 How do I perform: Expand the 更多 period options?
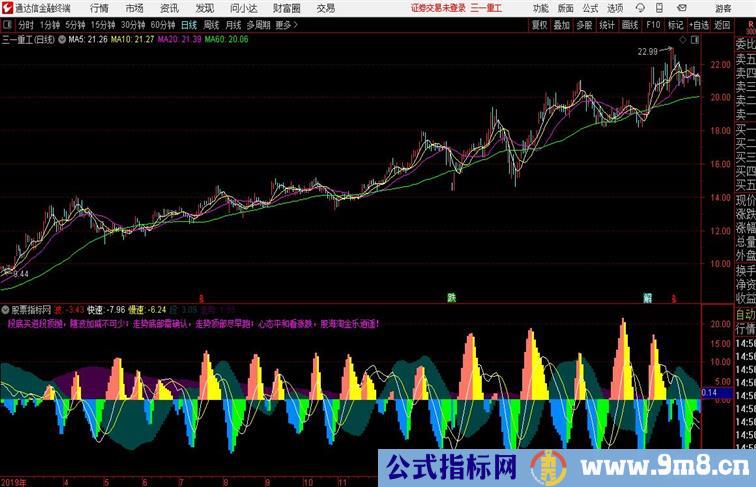coord(287,25)
